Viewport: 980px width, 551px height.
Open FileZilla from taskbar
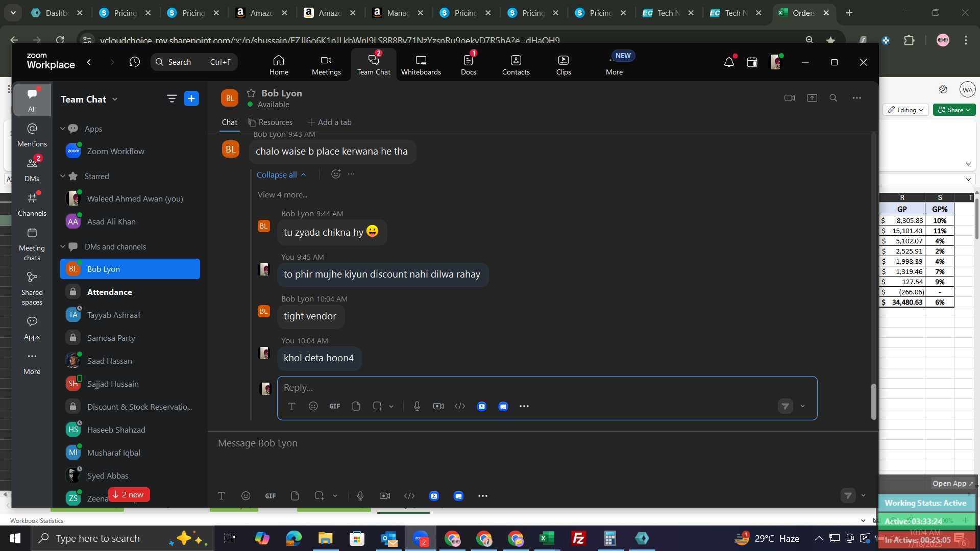point(578,538)
